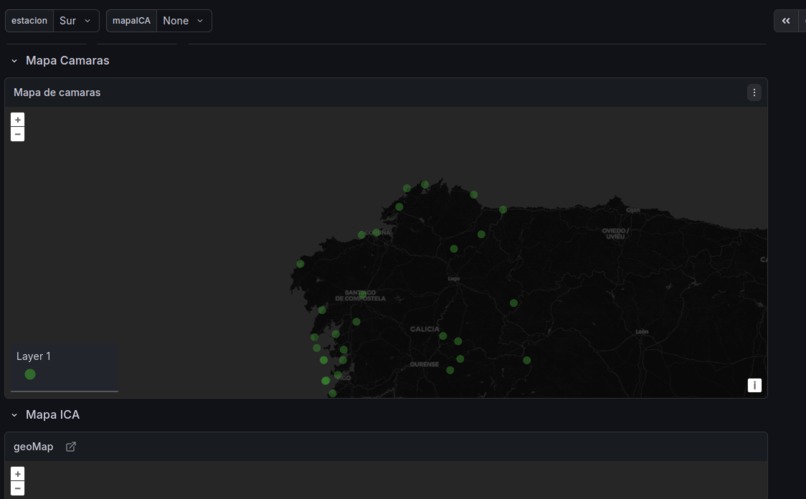Click the GALICIA map label
Viewport: 806px width, 499px height.
425,329
